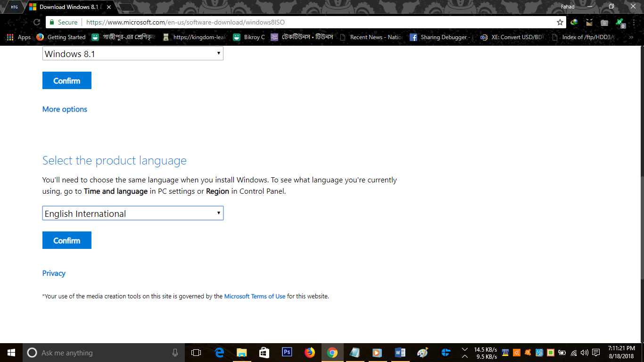Screen dimensions: 644x362
Task: Open the Sharing Debugger Facebook bookmark
Action: (440, 37)
